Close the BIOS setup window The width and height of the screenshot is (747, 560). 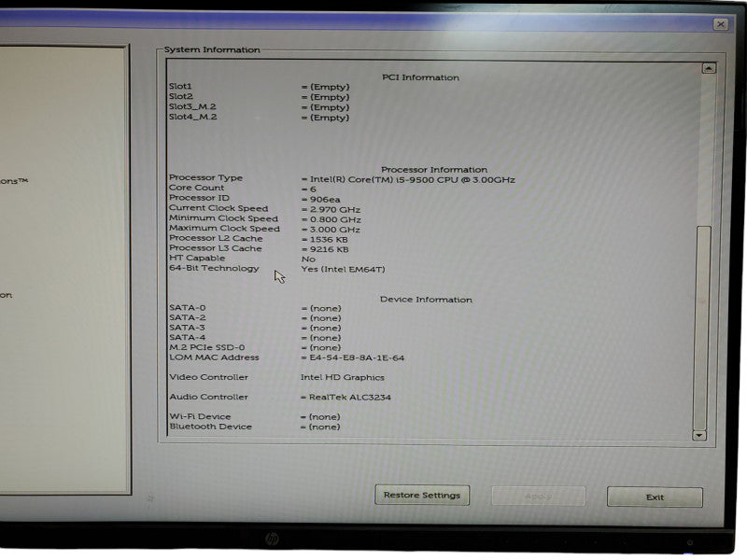pos(720,24)
